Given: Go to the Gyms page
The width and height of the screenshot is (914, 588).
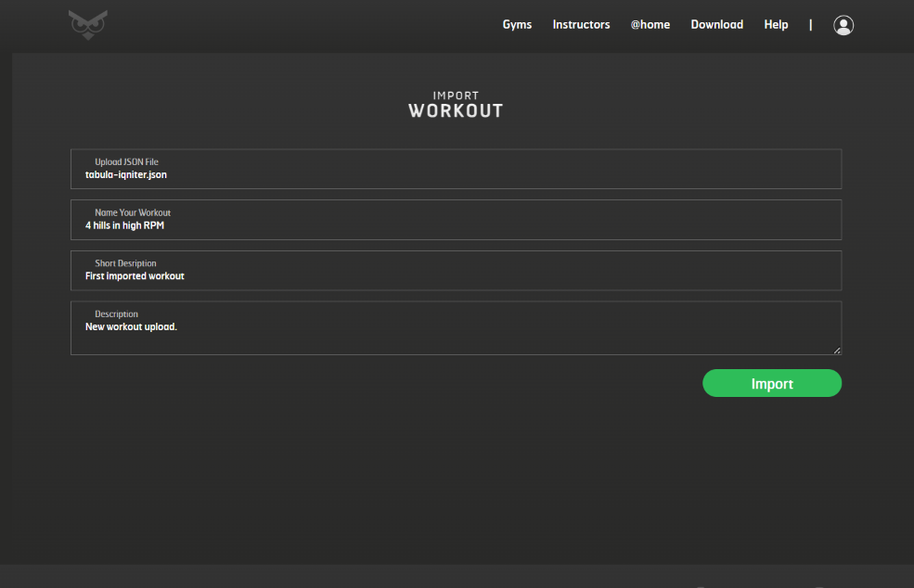Looking at the screenshot, I should coord(517,25).
